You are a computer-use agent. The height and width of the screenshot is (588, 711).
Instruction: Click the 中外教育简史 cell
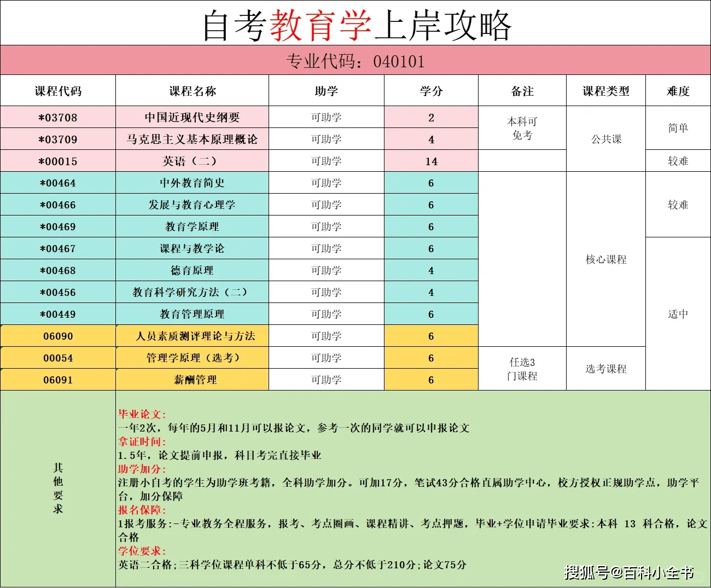tap(193, 183)
